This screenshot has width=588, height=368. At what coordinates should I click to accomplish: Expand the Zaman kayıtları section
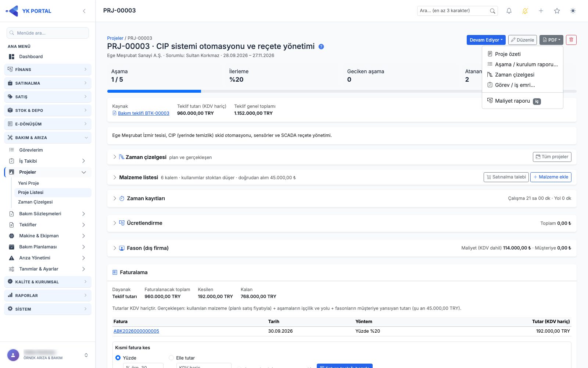point(115,198)
